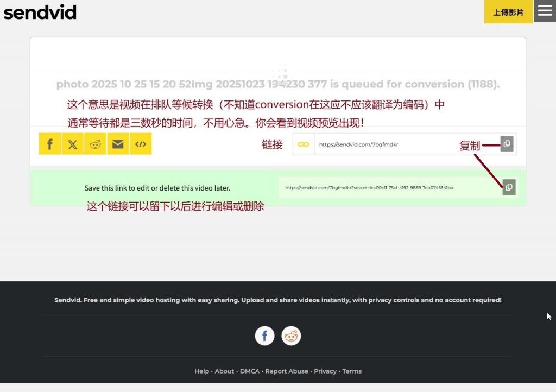The height and width of the screenshot is (392, 556).
Task: Copy the secret edit/delete link
Action: click(509, 187)
